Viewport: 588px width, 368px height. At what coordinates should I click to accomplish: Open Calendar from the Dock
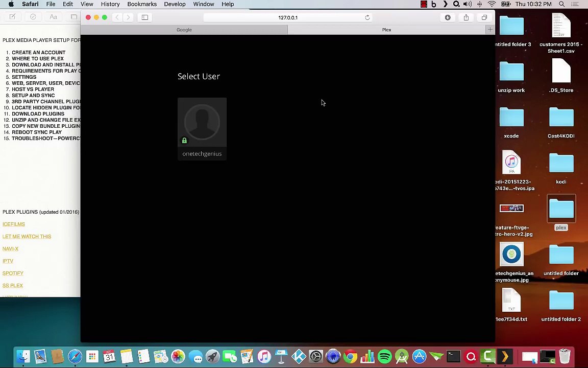click(x=109, y=356)
